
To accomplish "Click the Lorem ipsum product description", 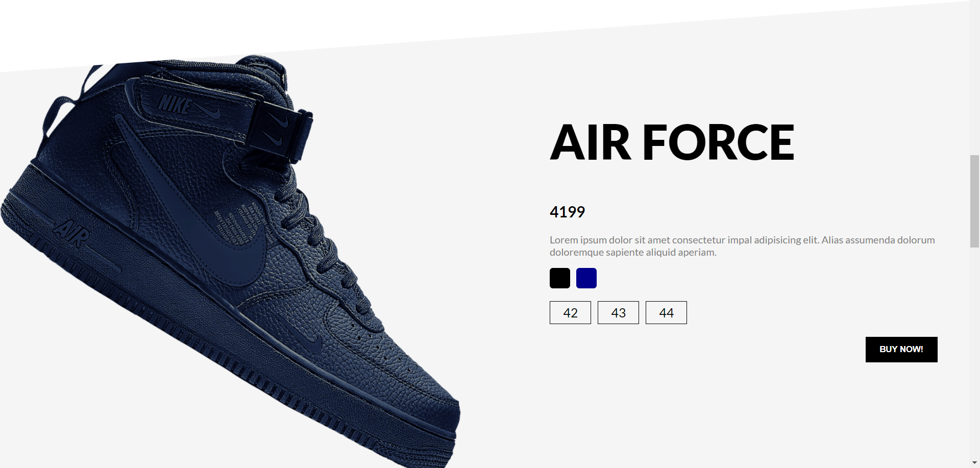I will coord(742,246).
